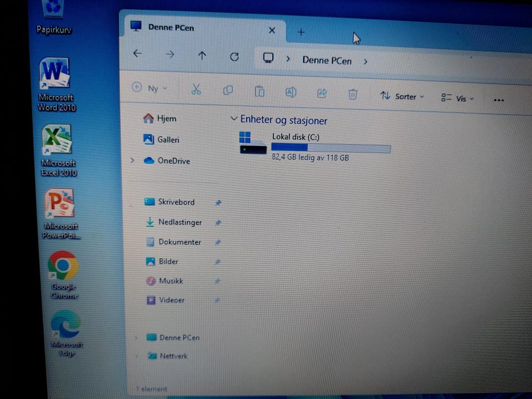Open the Skrivebord quick access folder
This screenshot has height=399, width=532.
170,202
